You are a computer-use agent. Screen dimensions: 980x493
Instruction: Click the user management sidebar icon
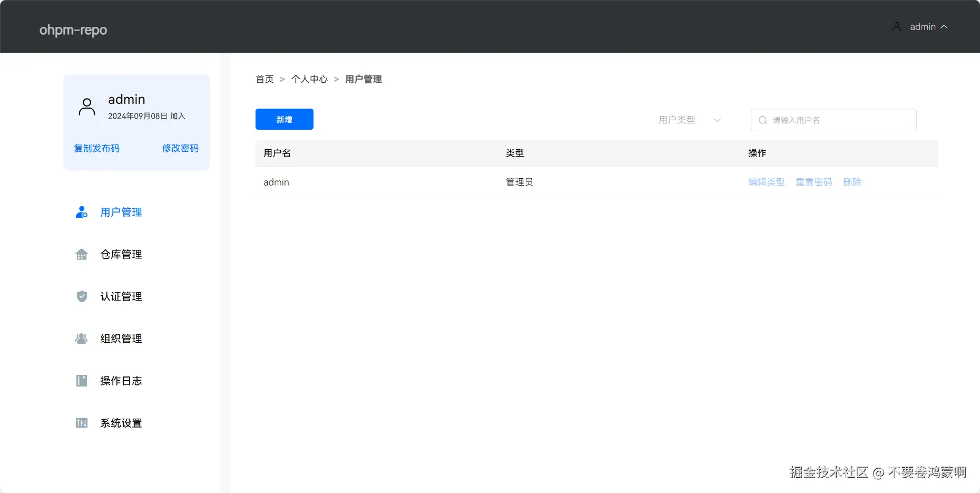click(82, 212)
